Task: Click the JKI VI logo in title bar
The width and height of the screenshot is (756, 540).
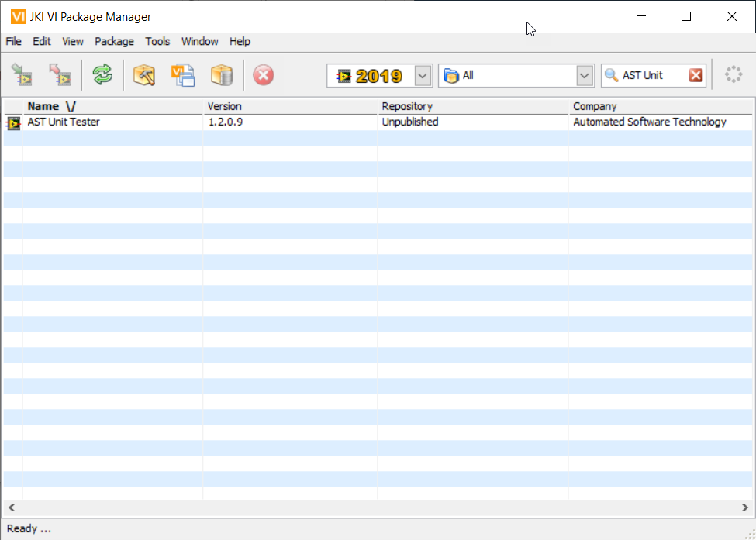Action: (x=19, y=16)
